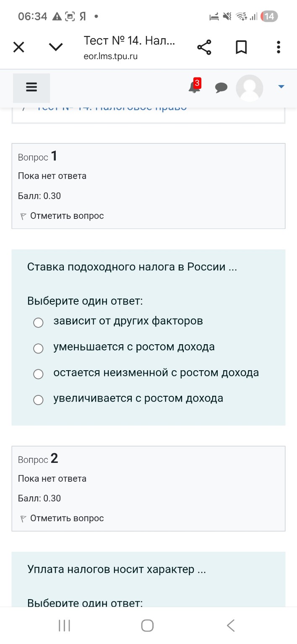Open the browser overflow three-dot menu

278,47
